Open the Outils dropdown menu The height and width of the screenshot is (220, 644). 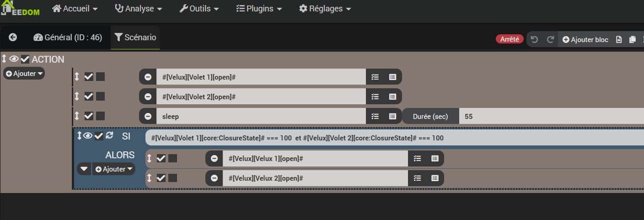[199, 9]
